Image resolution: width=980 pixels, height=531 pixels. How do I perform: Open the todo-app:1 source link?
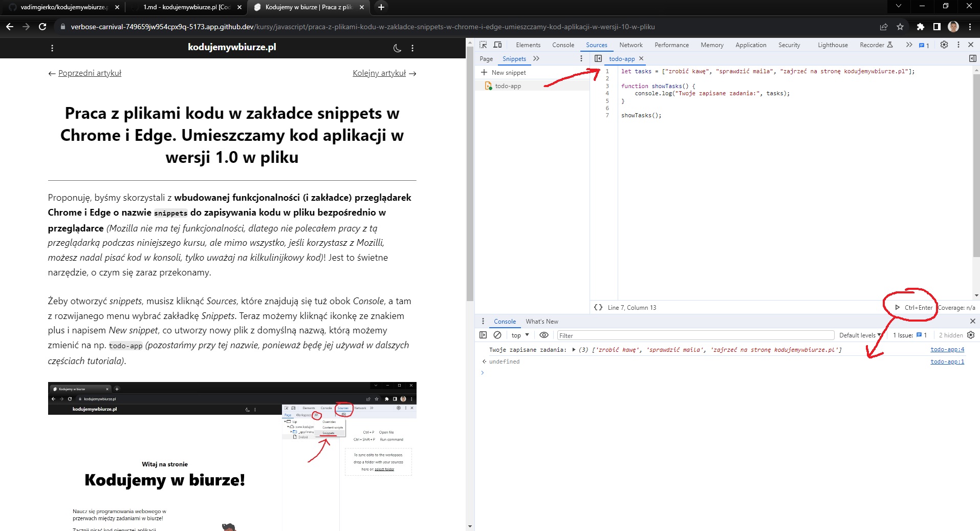pyautogui.click(x=947, y=362)
